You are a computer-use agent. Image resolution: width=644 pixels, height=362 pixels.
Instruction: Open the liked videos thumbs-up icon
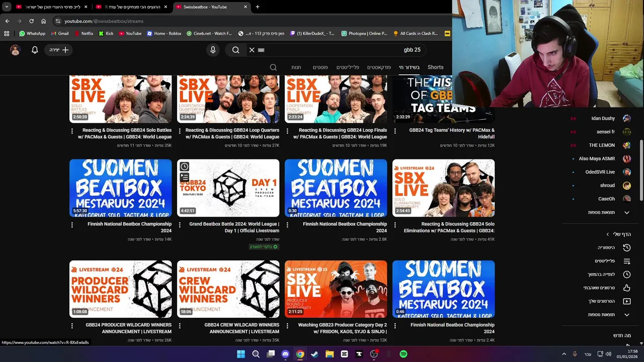(626, 288)
